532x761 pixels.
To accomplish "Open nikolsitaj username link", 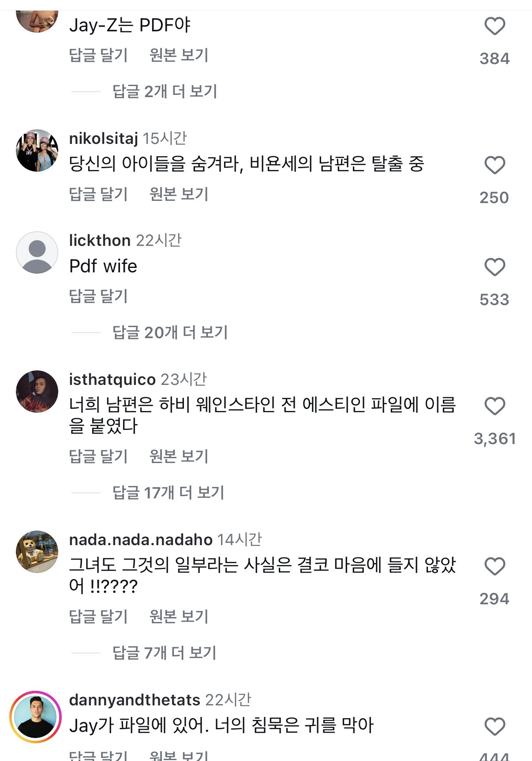I will [104, 139].
